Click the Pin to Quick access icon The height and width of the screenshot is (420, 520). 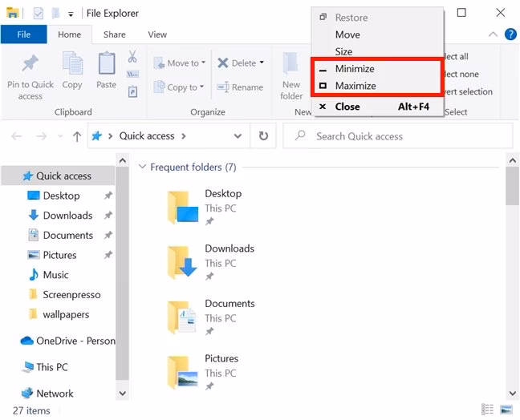30,65
